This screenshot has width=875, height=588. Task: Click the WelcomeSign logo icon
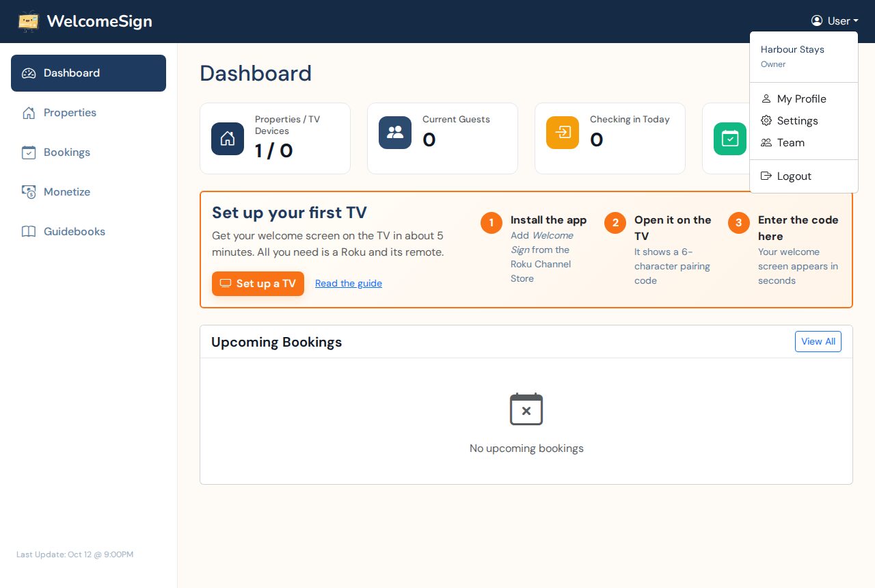[29, 21]
